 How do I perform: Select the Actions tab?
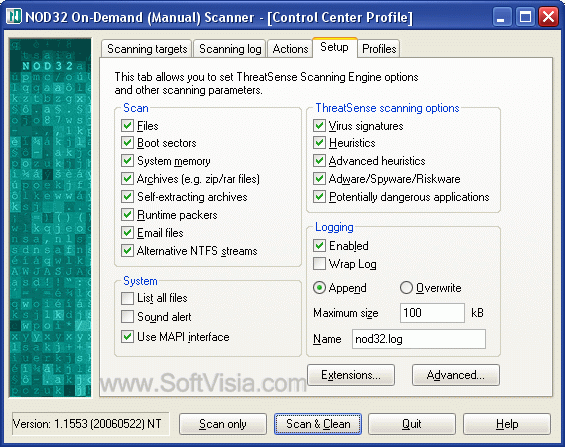click(290, 49)
